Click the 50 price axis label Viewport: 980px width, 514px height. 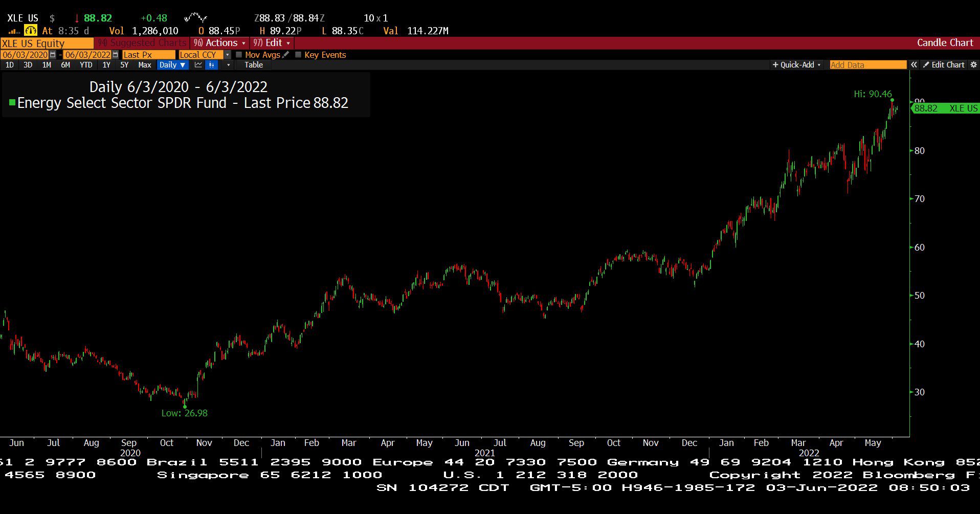(920, 296)
